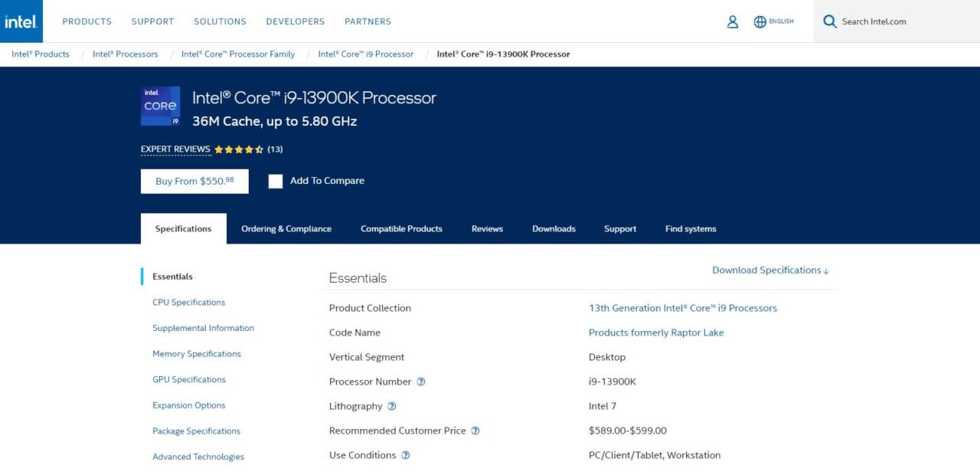Go to Intel Core Processor Family breadcrumb

(x=238, y=54)
